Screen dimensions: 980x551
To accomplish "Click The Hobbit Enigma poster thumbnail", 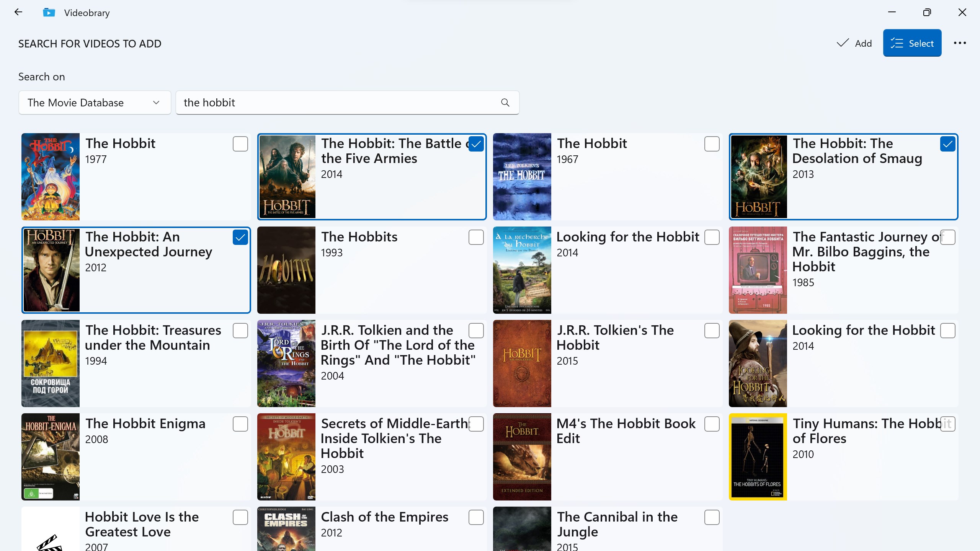I will (51, 456).
